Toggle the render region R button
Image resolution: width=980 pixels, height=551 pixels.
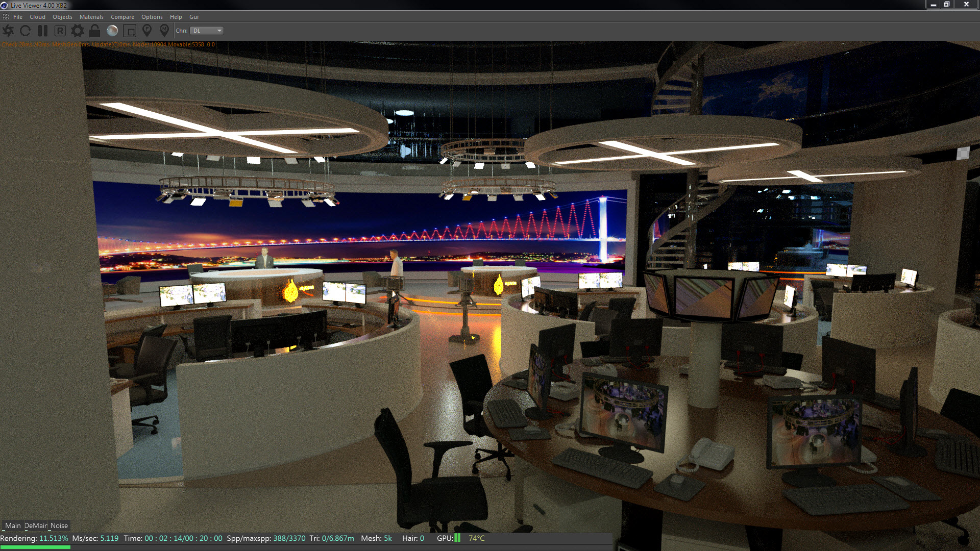[60, 31]
